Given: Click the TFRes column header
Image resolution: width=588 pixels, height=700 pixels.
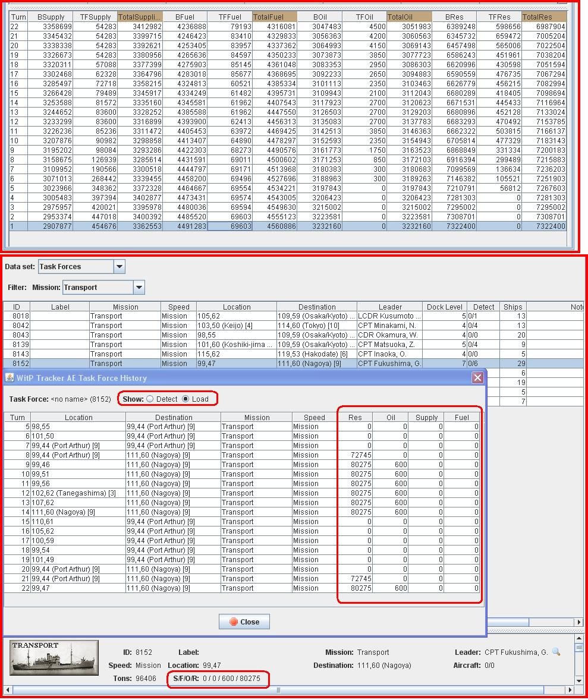Looking at the screenshot, I should pyautogui.click(x=499, y=17).
